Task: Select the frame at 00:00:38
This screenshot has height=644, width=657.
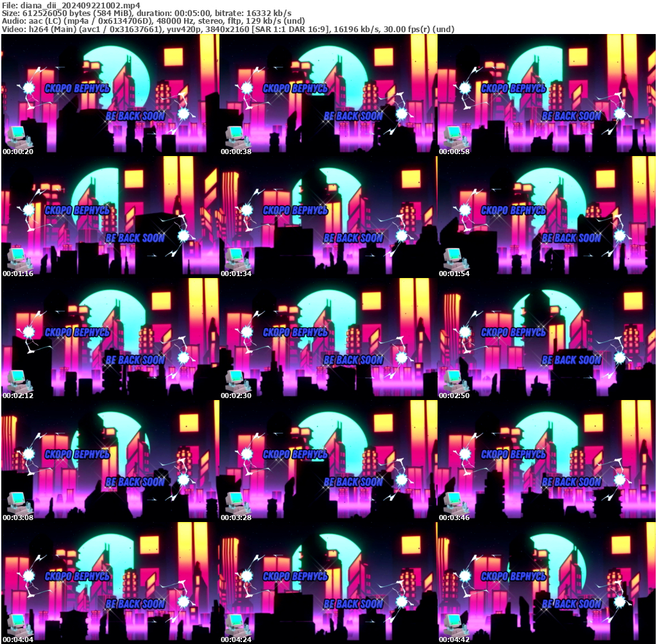Action: [x=328, y=94]
